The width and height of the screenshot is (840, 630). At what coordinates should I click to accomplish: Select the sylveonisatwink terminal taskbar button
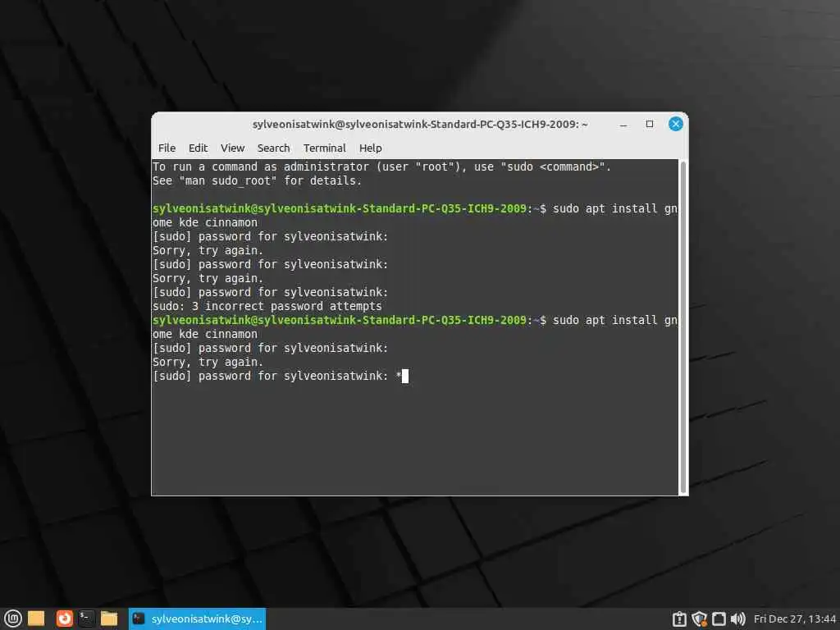(x=197, y=619)
